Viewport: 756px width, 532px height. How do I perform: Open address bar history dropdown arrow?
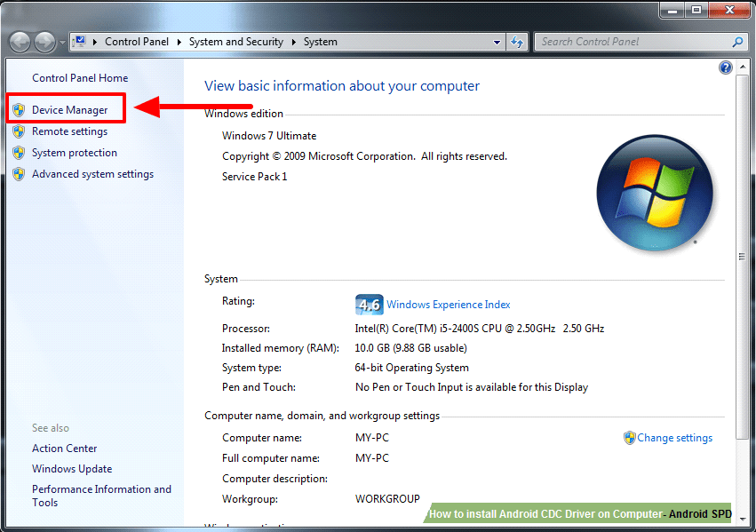(497, 43)
